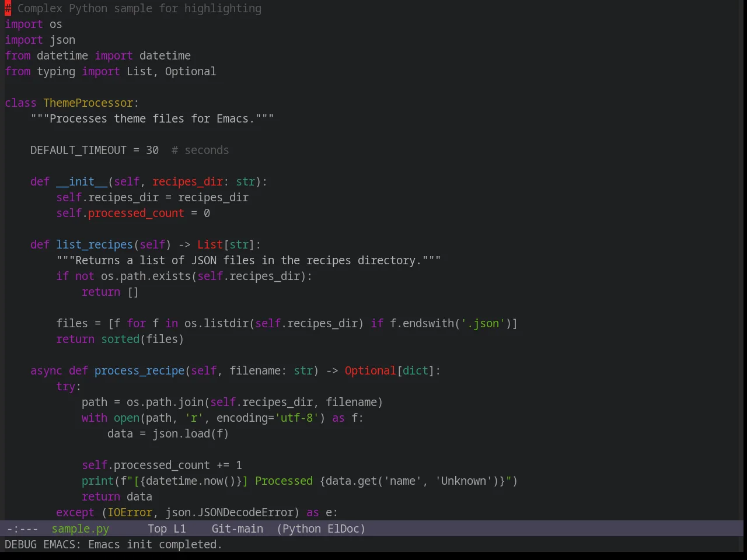Screen dimensions: 747x560
Task: Click the top comment 'Complex Python sample for highlighting'
Action: (x=139, y=8)
